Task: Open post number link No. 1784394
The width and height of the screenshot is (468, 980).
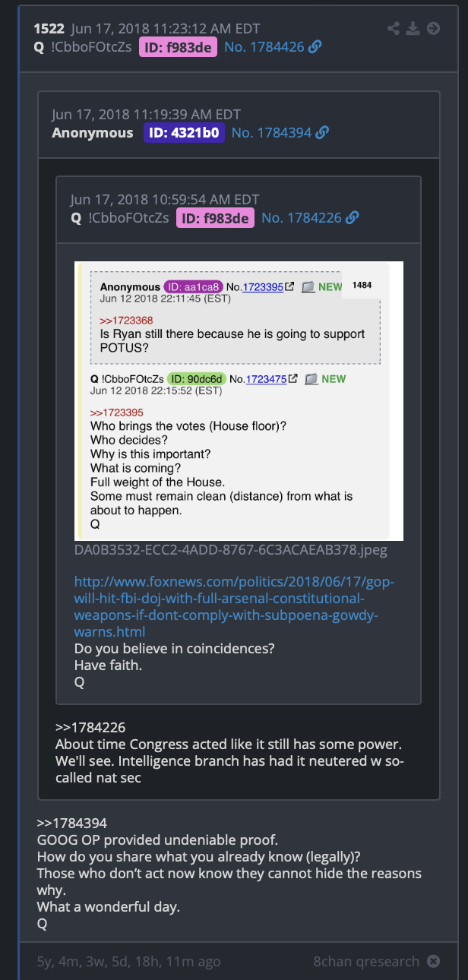Action: (x=271, y=133)
